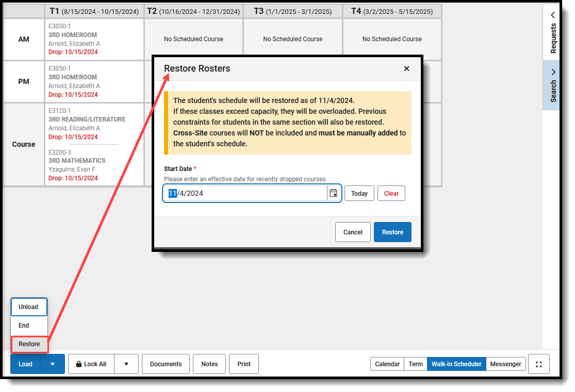The width and height of the screenshot is (575, 392).
Task: Click T1 term column header
Action: [94, 11]
